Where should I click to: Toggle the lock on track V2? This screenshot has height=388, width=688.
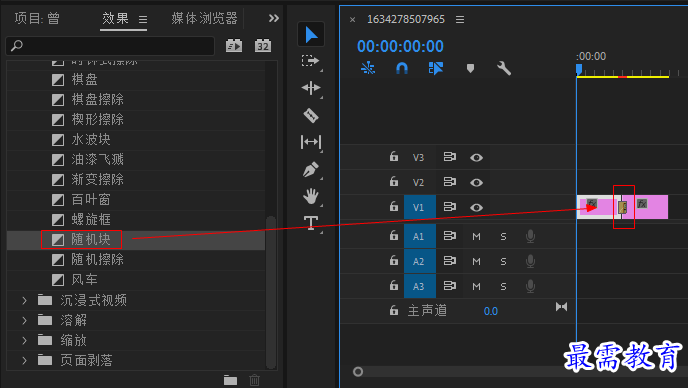click(394, 181)
